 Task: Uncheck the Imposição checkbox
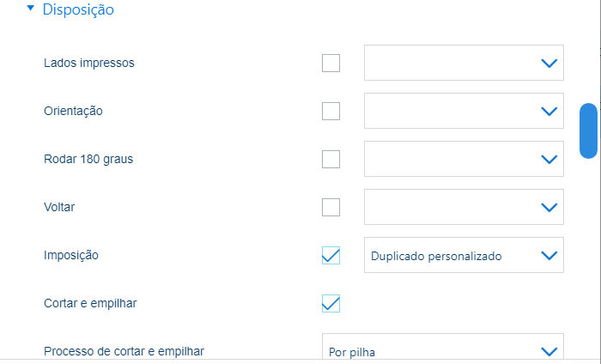pos(331,255)
